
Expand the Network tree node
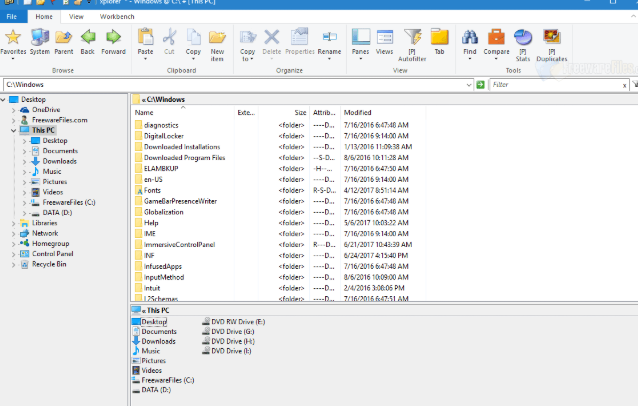[13, 234]
